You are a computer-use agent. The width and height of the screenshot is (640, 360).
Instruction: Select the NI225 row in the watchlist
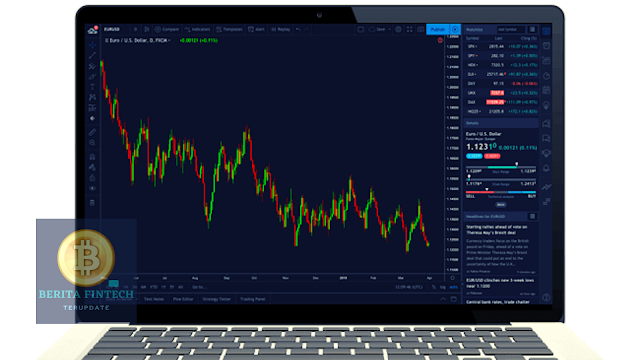point(502,111)
